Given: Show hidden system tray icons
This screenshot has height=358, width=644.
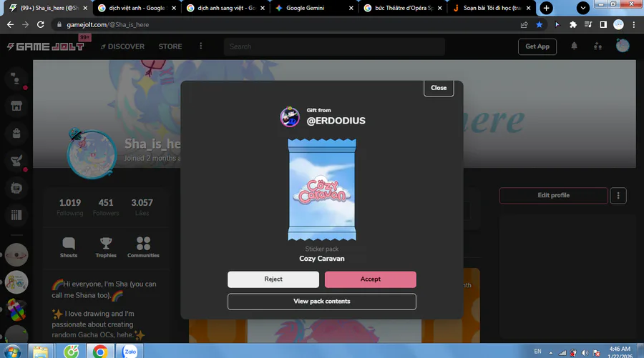Looking at the screenshot, I should coord(551,353).
